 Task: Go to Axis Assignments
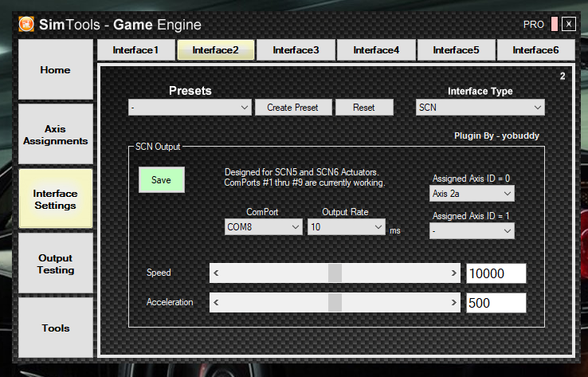(56, 134)
